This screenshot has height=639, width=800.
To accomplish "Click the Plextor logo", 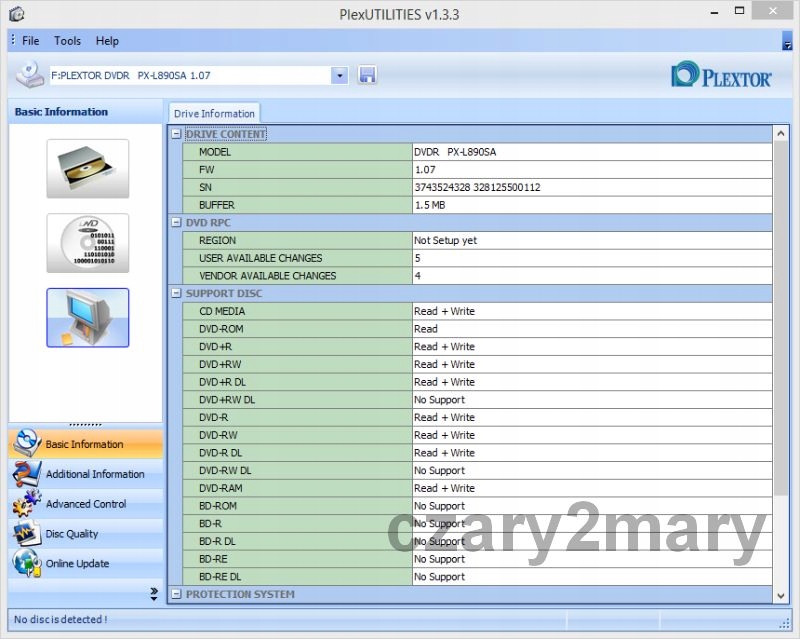I will 721,75.
